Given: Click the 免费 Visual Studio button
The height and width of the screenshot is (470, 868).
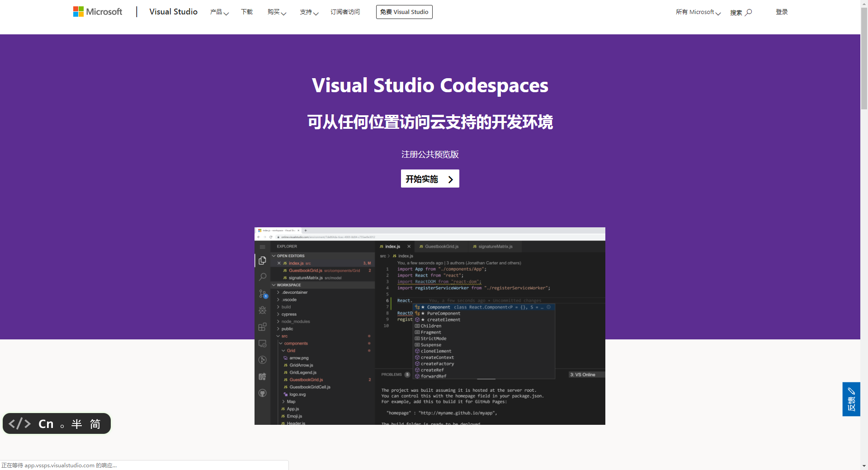Looking at the screenshot, I should point(404,12).
